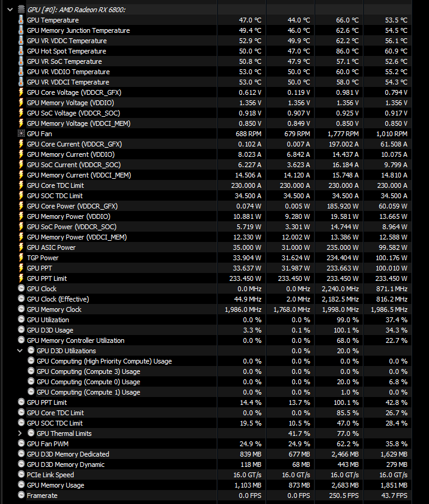
Task: Select the GPU SoC Power (VDDCR_SOC) row
Action: (x=214, y=227)
